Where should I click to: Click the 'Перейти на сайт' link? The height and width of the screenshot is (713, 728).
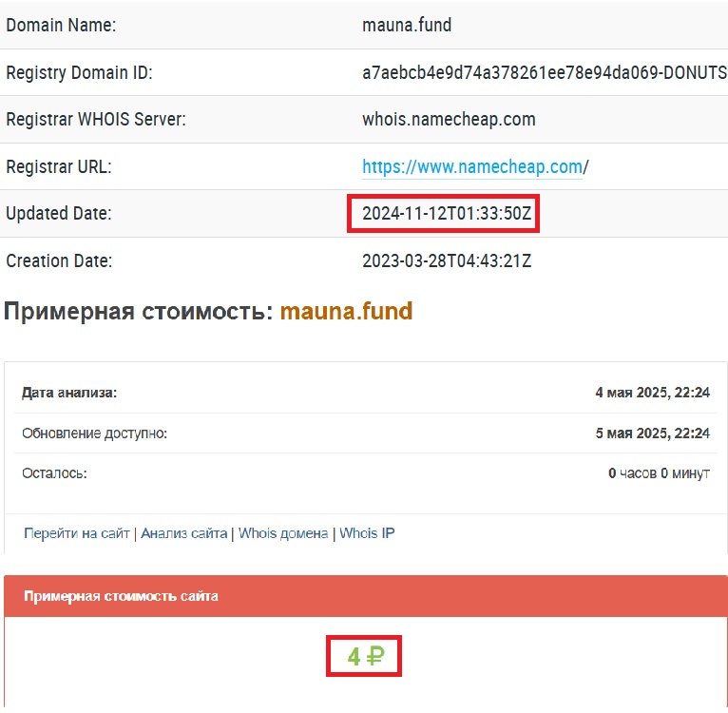77,533
